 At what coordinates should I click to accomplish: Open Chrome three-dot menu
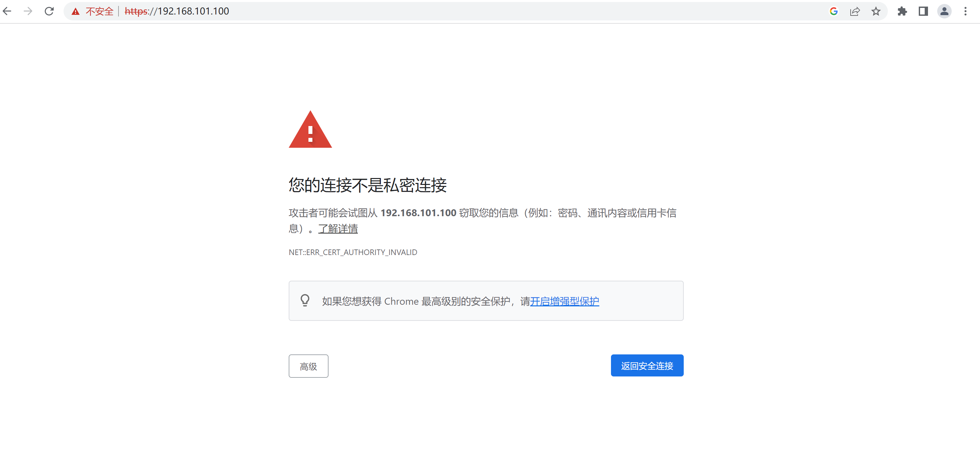(965, 11)
